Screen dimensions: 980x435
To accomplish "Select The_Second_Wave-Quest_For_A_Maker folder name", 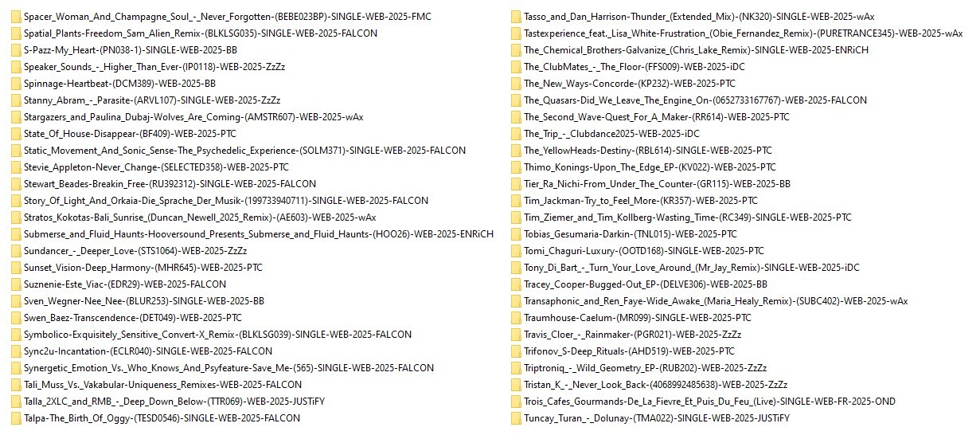I will pyautogui.click(x=657, y=116).
